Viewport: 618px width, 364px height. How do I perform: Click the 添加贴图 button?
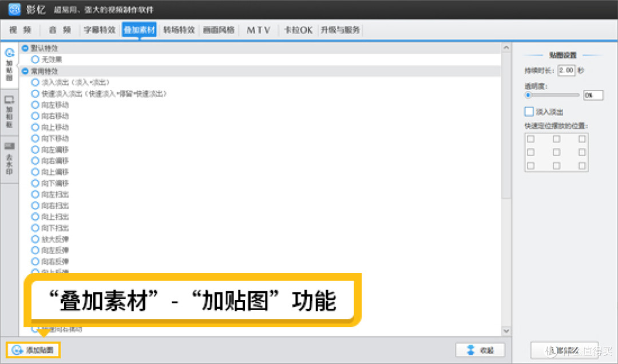[x=33, y=350]
